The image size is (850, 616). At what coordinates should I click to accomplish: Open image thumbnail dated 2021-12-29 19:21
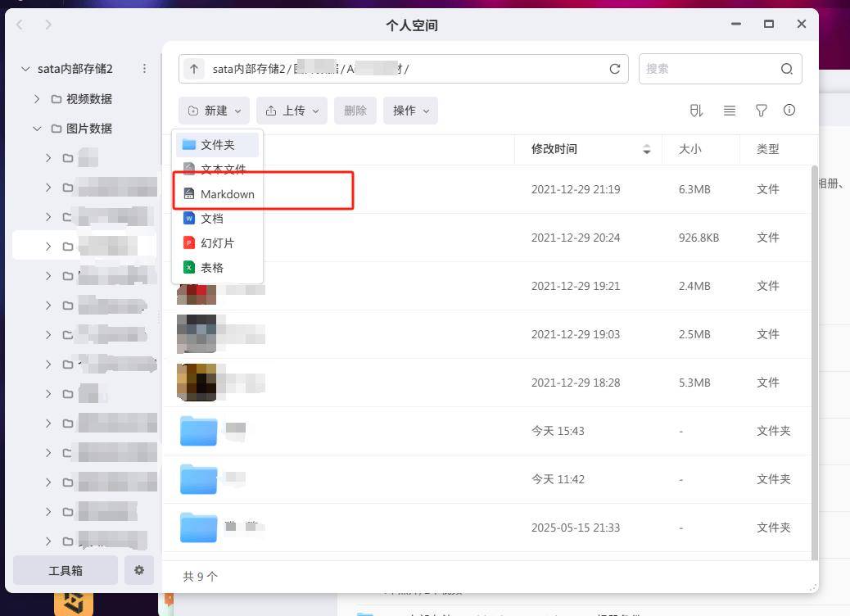[197, 293]
